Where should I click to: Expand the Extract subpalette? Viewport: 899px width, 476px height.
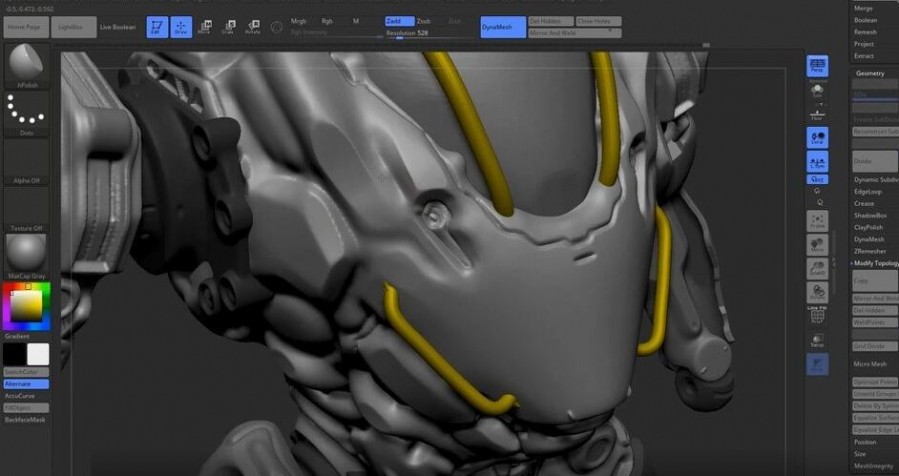point(864,56)
